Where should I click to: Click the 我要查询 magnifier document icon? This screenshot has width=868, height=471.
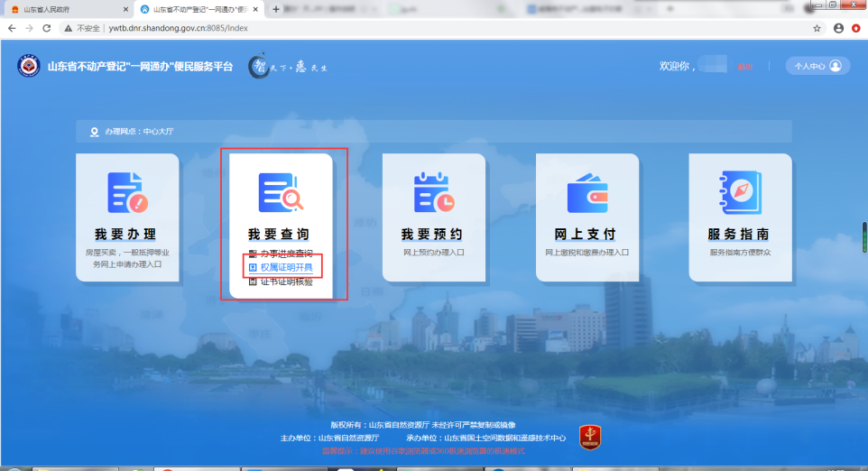[x=280, y=191]
